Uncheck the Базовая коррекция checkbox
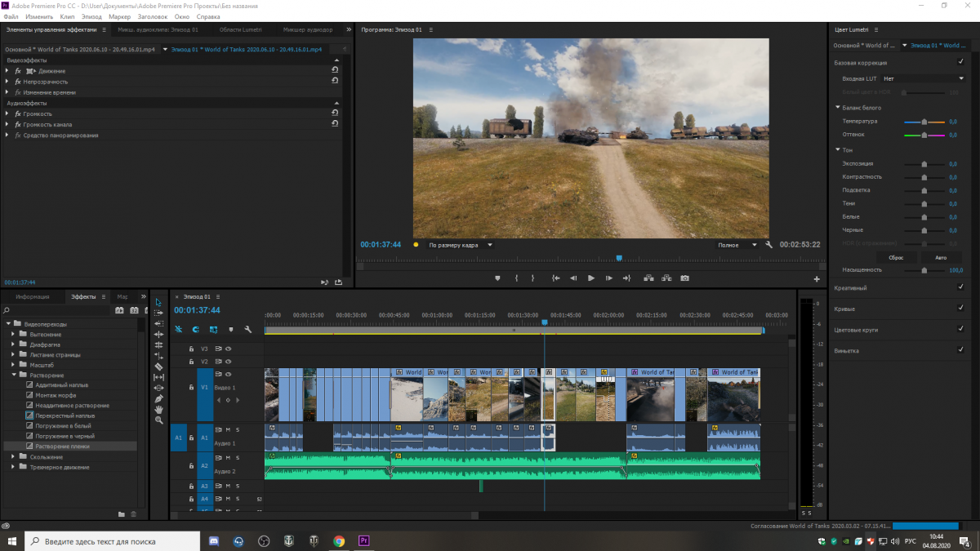Screen dimensions: 980x551 pos(960,63)
